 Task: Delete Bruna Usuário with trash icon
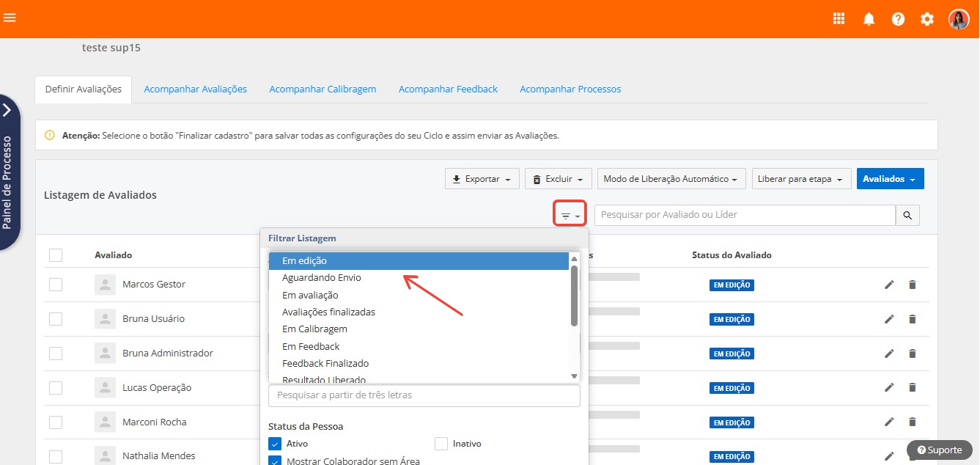pyautogui.click(x=913, y=319)
